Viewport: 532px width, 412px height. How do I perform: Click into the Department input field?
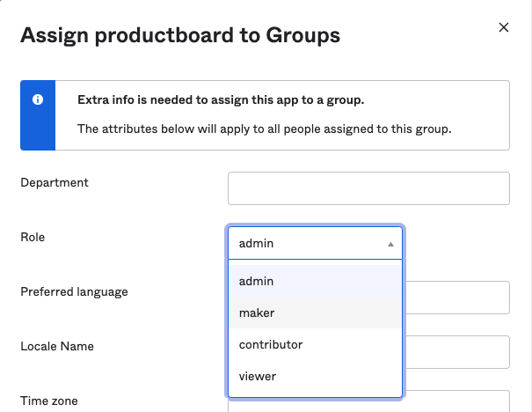tap(368, 188)
